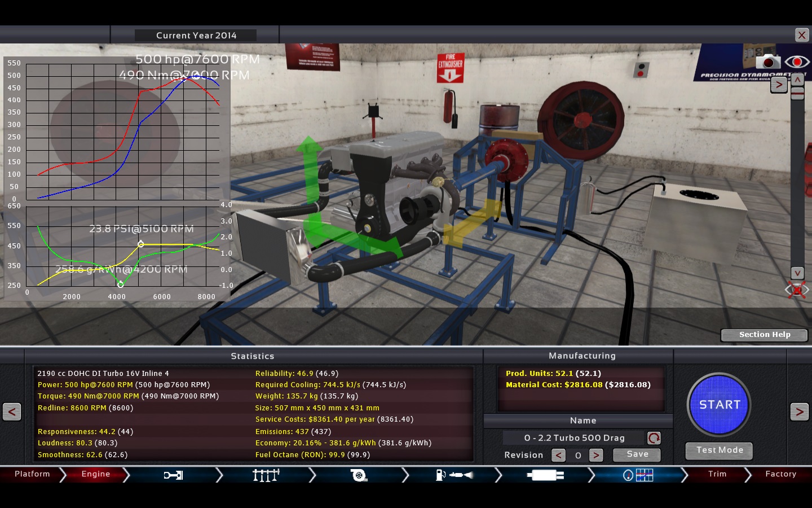Click the Emissions: 437 stat
Viewport: 812px width, 508px height.
coord(293,432)
